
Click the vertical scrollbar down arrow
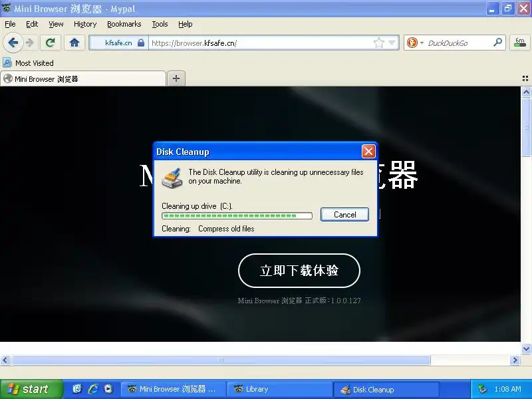[526, 348]
